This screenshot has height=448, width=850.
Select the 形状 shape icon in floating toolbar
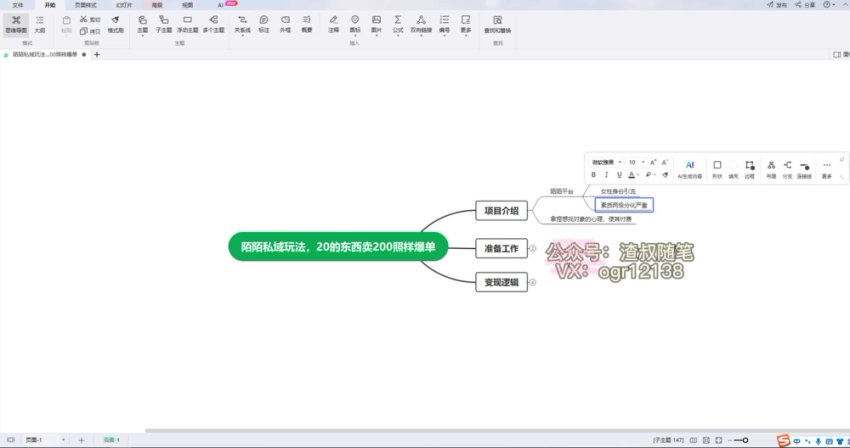point(716,166)
